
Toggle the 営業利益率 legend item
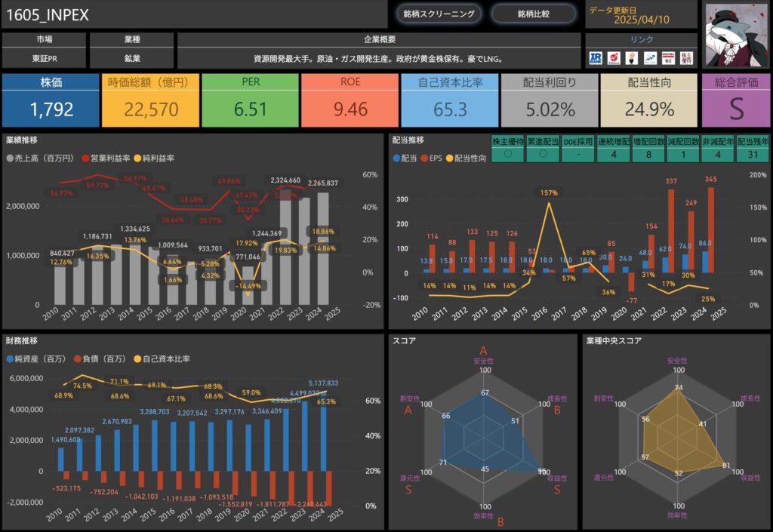point(106,158)
